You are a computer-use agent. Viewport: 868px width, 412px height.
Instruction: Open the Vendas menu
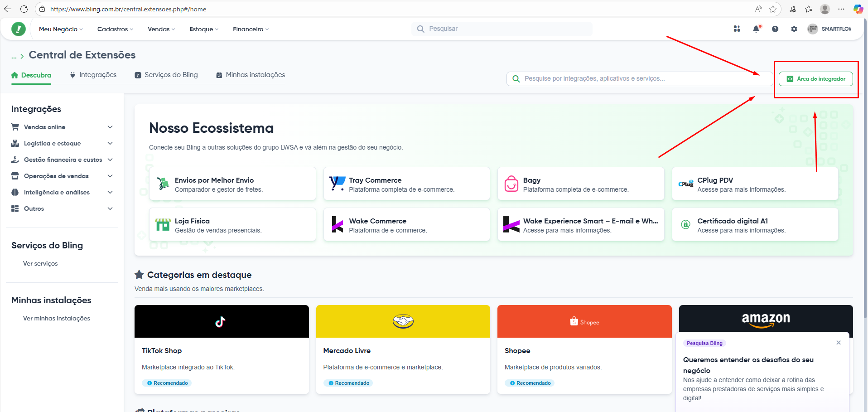click(x=161, y=29)
